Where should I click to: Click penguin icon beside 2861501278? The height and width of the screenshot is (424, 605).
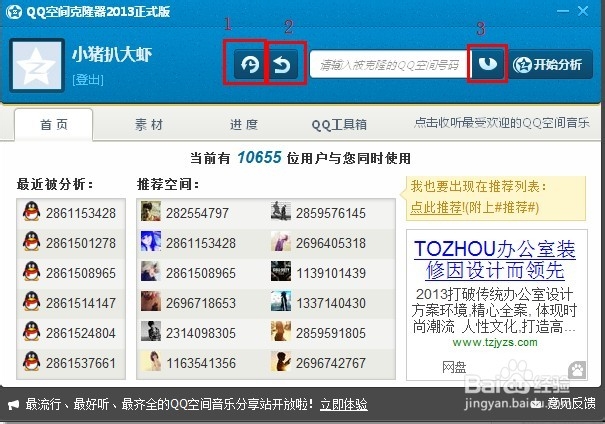(x=31, y=242)
